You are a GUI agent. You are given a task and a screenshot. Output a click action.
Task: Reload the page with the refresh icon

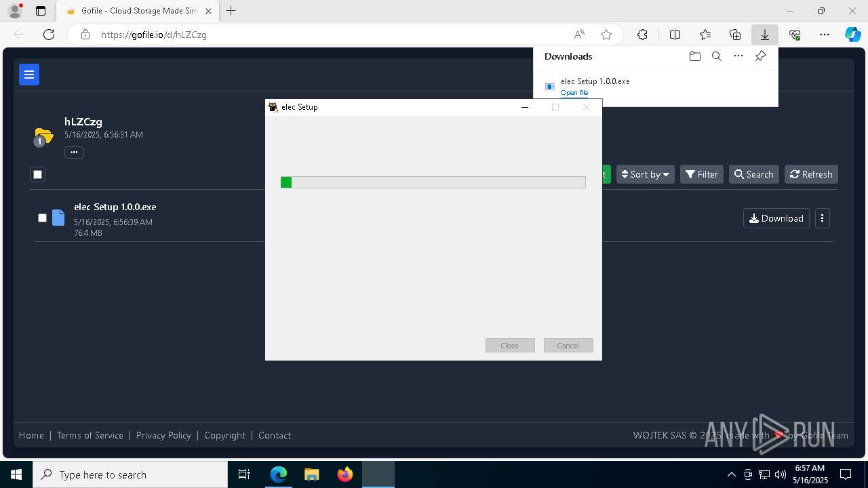pos(49,35)
